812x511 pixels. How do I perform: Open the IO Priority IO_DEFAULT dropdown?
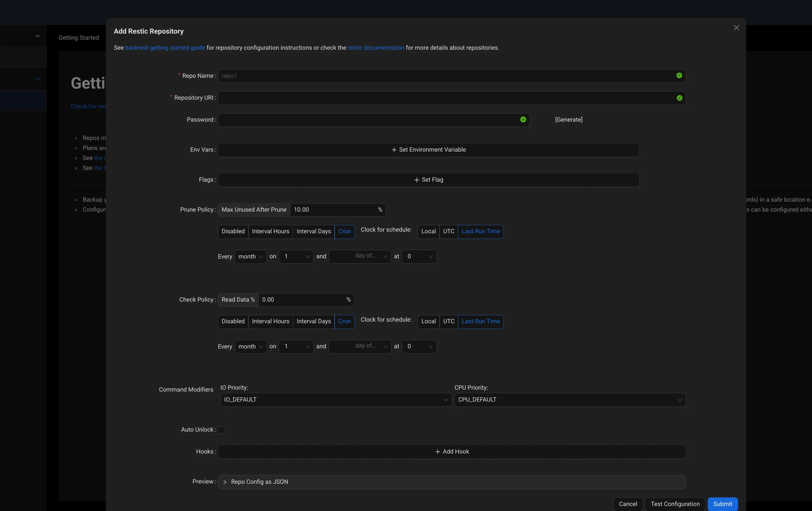[x=336, y=400]
